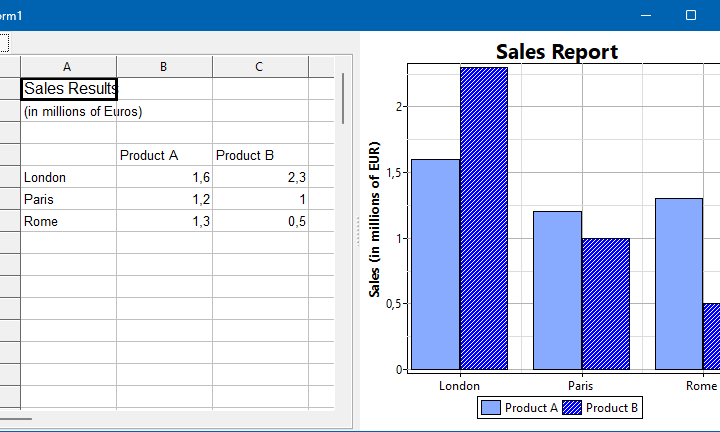This screenshot has width=720, height=432.
Task: Select column B header
Action: tap(164, 67)
